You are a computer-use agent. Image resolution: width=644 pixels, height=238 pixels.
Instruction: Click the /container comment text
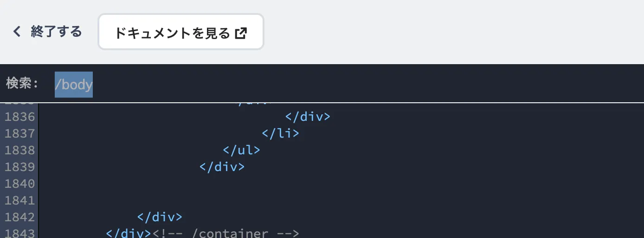(x=225, y=232)
